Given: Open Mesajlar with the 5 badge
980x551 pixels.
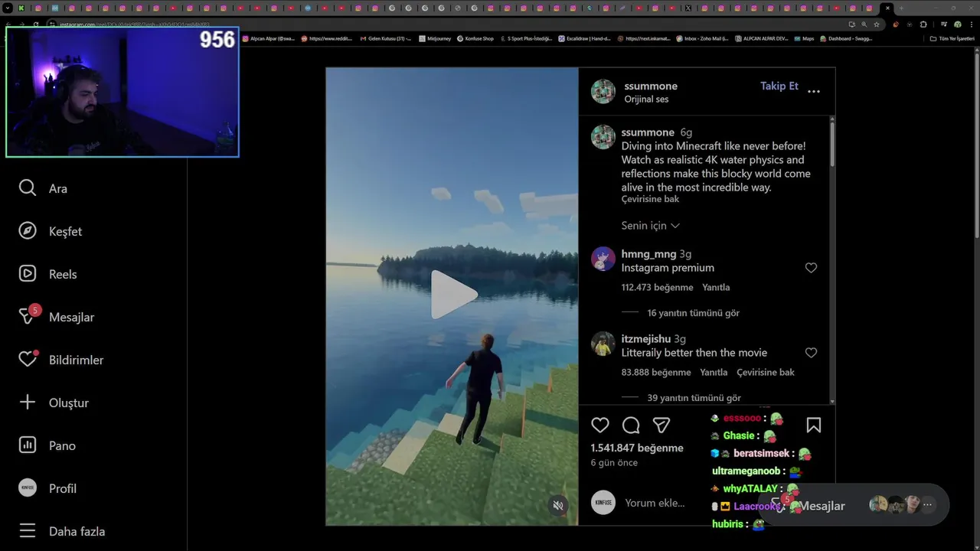Looking at the screenshot, I should click(56, 317).
